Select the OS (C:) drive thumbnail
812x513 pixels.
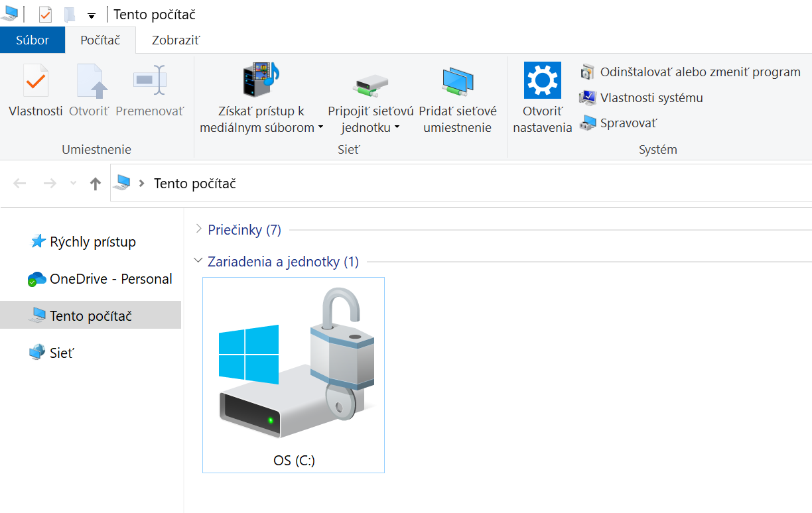pos(293,374)
